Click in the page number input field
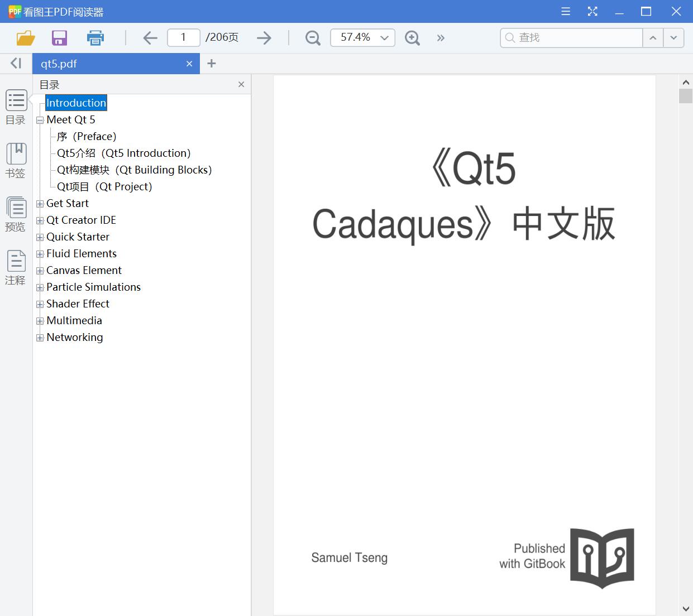693x616 pixels. pos(183,37)
